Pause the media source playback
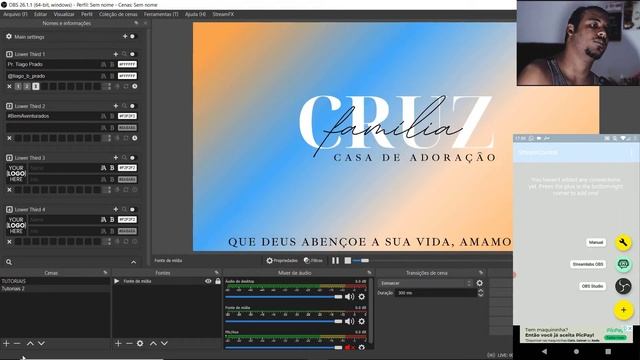Screen dimensions: 640x360 click(x=335, y=260)
